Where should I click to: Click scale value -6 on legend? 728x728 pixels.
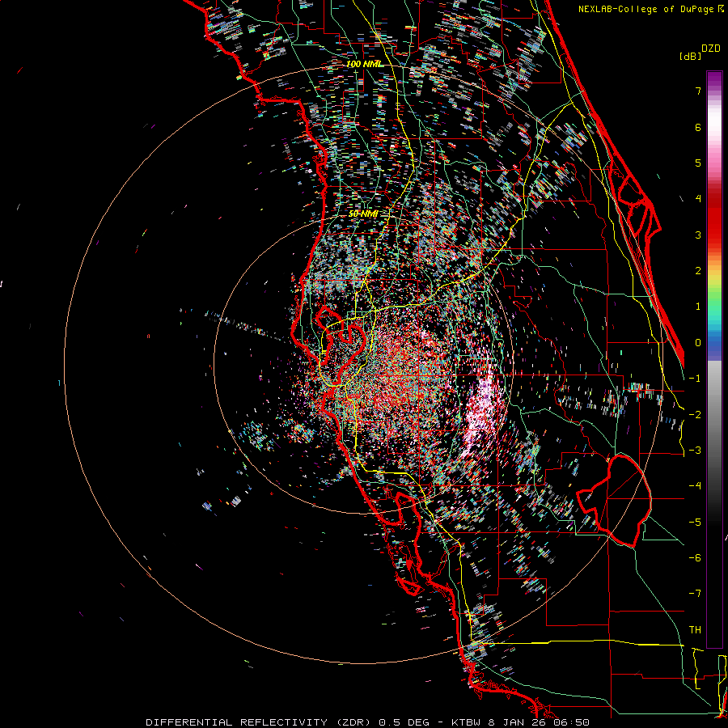click(x=695, y=558)
